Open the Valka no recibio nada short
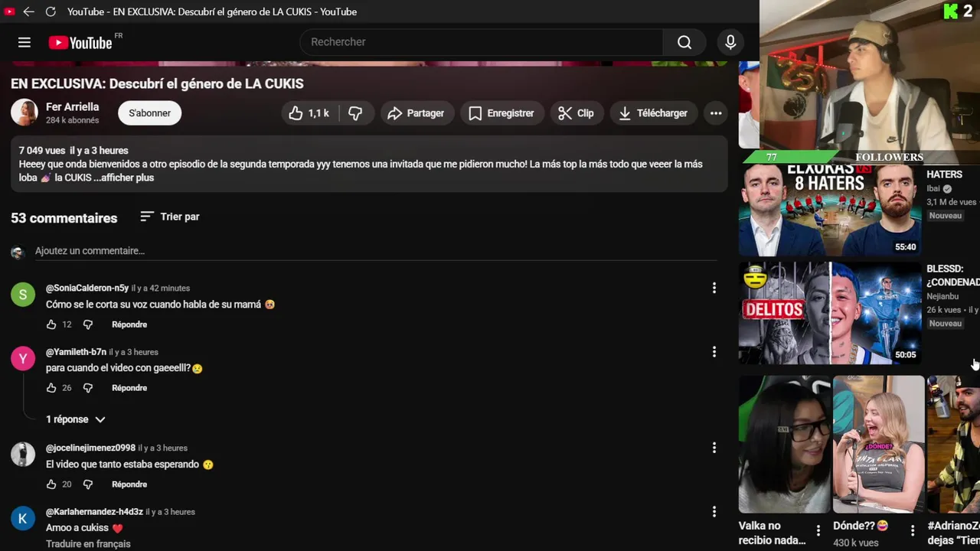 [x=784, y=444]
